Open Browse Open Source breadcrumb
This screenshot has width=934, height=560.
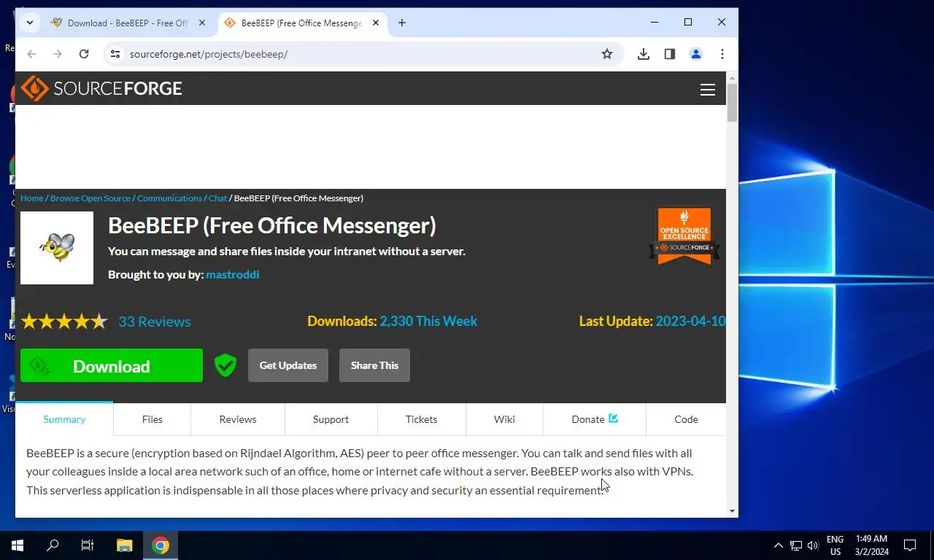[x=90, y=198]
